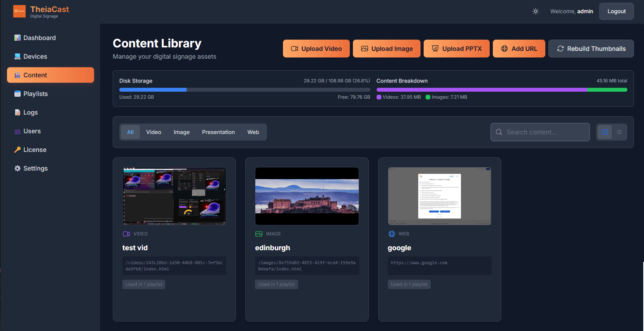Select the Presentation filter tab

point(218,132)
